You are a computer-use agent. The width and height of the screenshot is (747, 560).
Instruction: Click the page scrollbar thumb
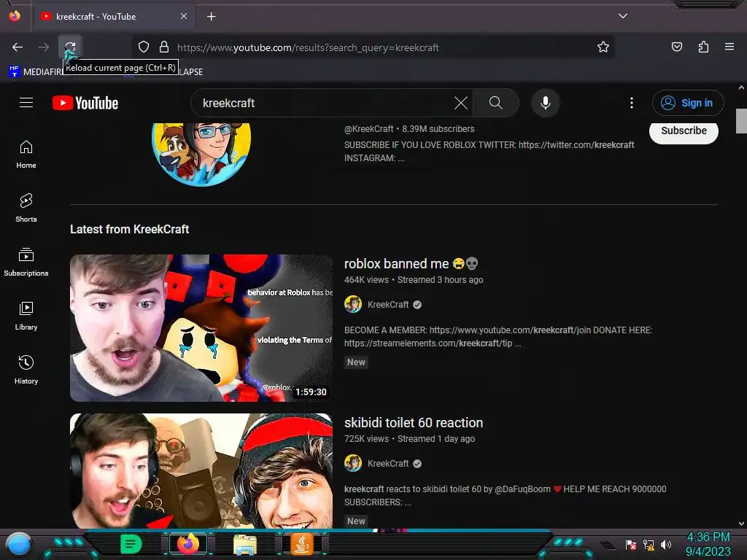(741, 122)
